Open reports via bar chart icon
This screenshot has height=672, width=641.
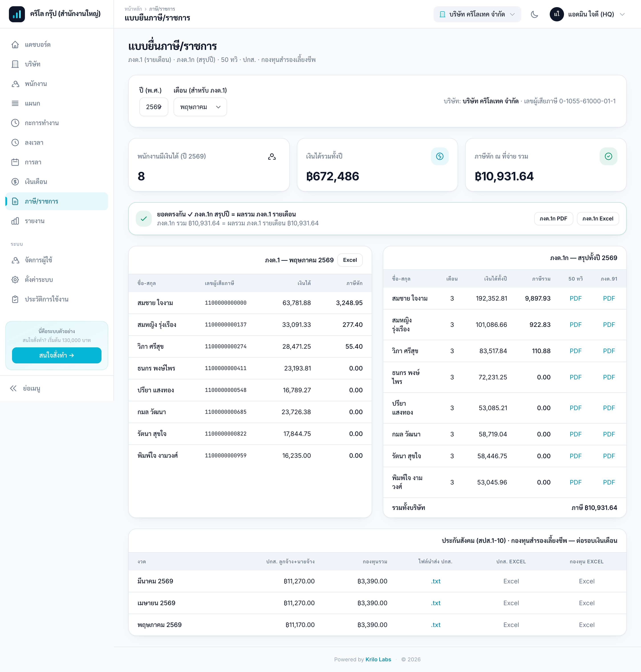point(15,221)
